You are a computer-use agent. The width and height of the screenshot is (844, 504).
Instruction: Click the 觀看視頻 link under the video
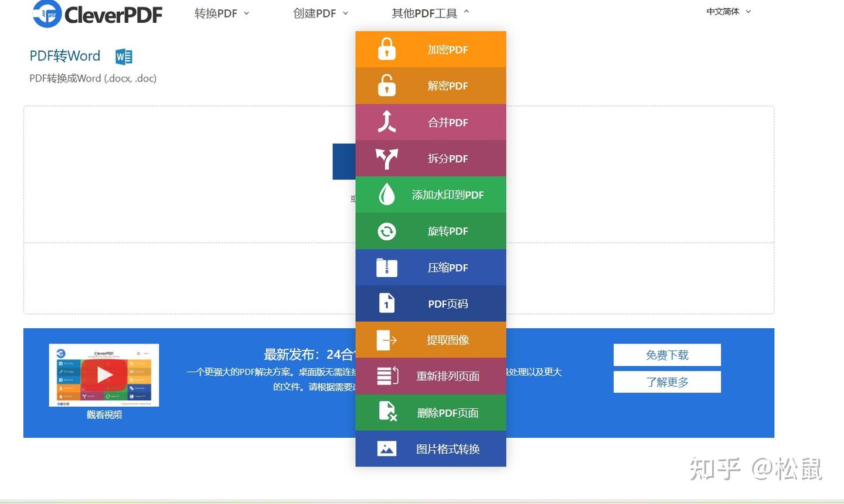click(104, 415)
